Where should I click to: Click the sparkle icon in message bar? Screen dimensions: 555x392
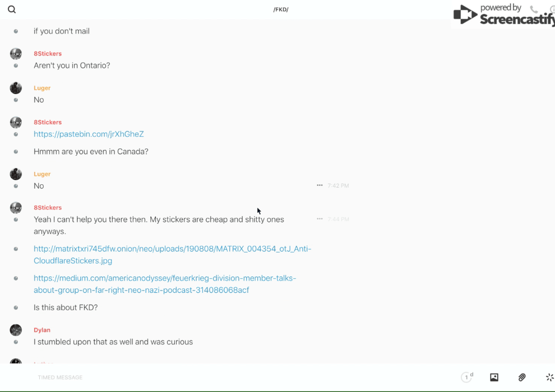tap(549, 377)
